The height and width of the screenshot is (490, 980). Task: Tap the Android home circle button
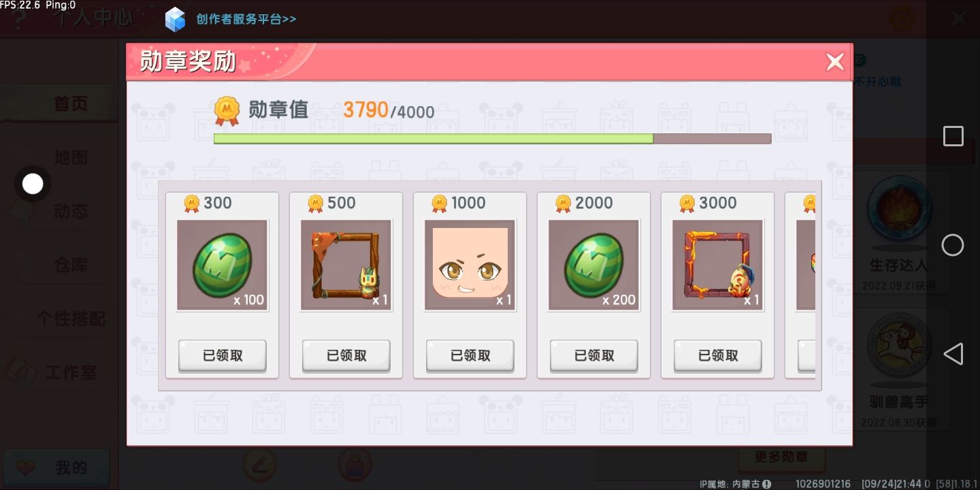pyautogui.click(x=953, y=245)
